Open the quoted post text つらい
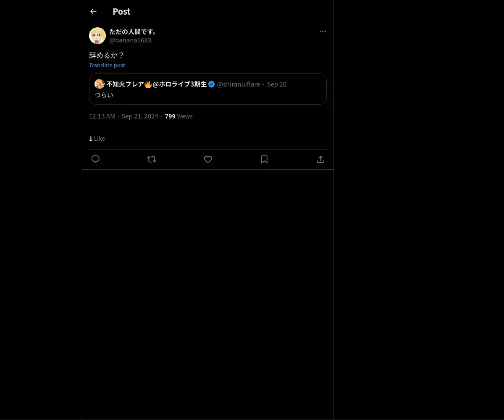504x420 pixels. point(104,95)
